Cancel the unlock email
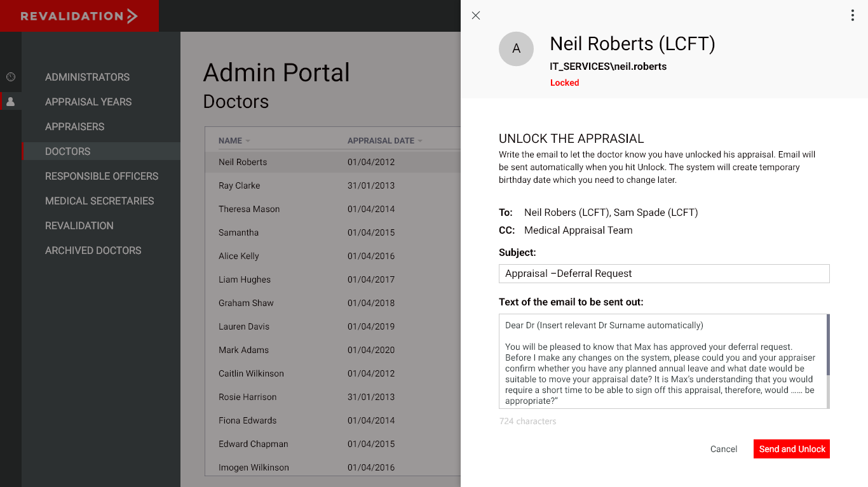This screenshot has height=487, width=868. [x=724, y=449]
